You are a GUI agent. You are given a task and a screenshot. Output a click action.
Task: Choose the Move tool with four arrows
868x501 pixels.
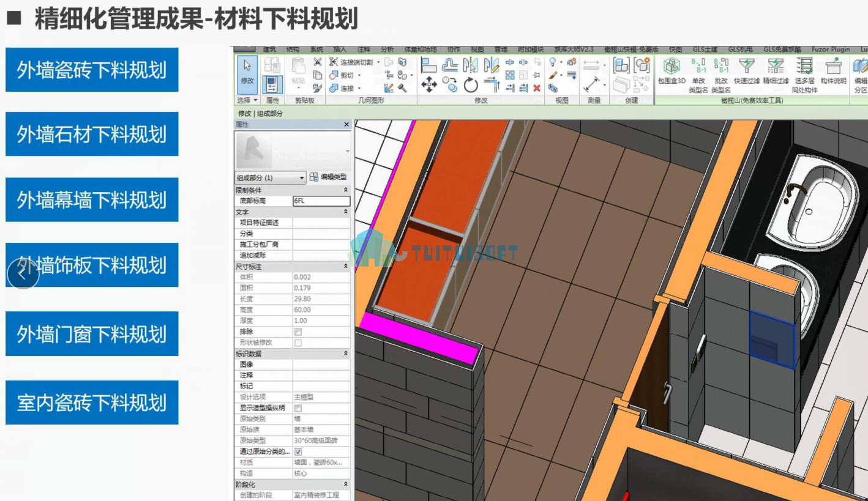tap(429, 84)
